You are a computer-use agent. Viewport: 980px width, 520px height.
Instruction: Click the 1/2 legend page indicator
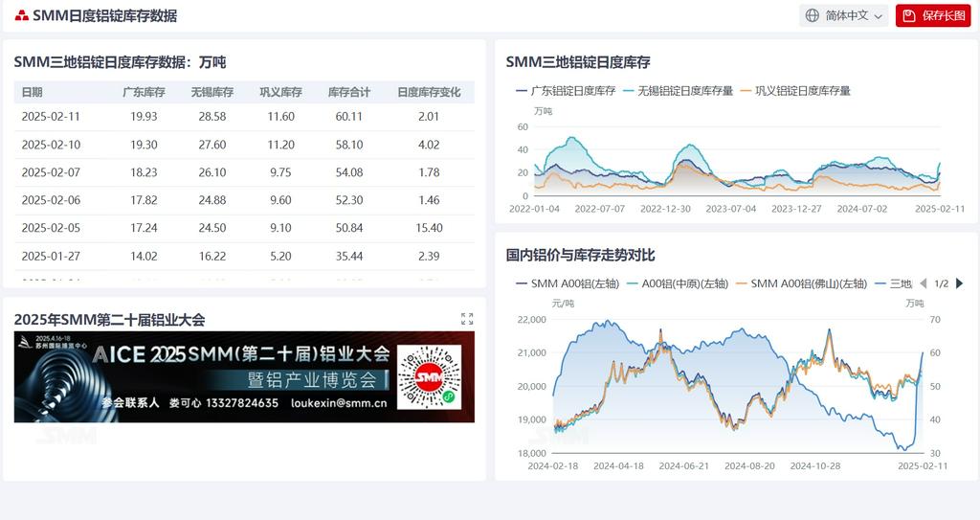click(x=942, y=283)
